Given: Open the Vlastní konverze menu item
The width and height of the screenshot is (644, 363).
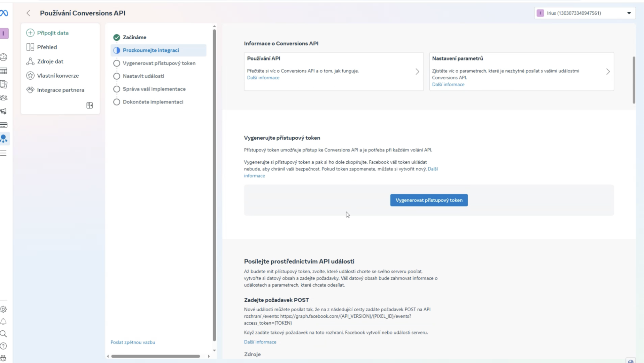Looking at the screenshot, I should click(58, 76).
